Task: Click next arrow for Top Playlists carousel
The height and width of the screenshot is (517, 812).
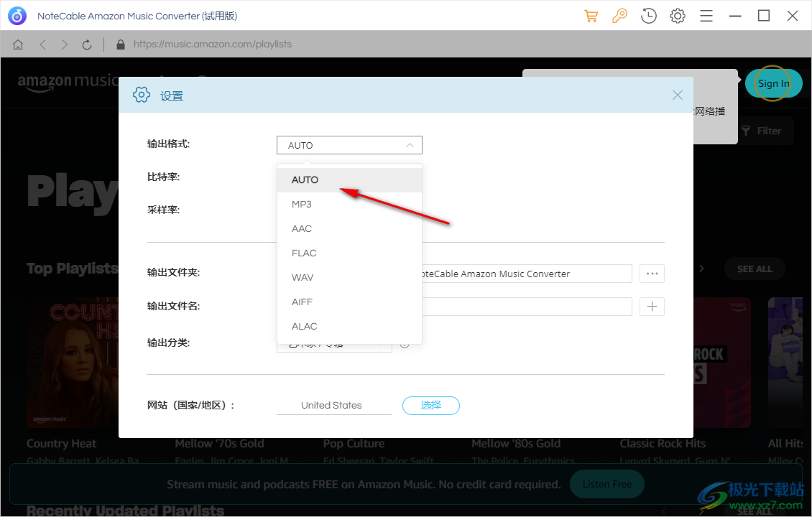Action: click(701, 269)
